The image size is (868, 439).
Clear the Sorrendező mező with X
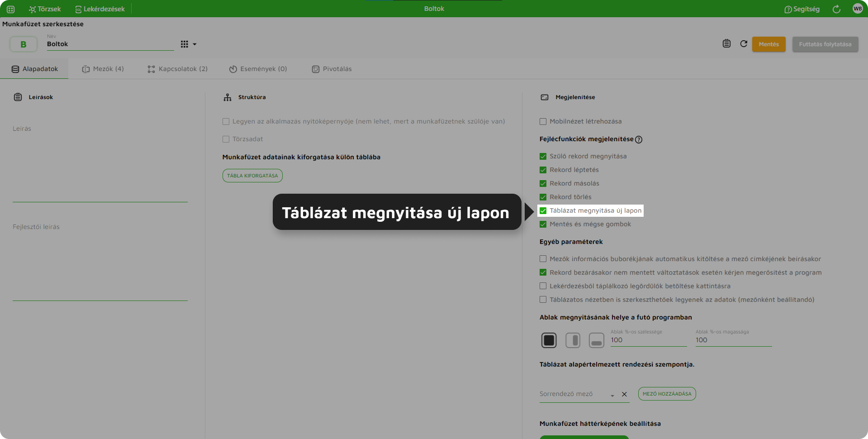pyautogui.click(x=624, y=394)
